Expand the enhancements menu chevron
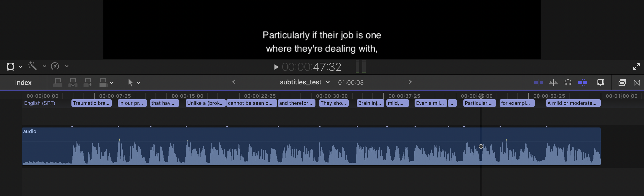 [44, 66]
